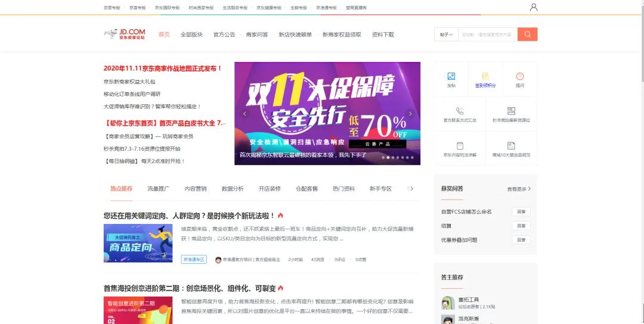Open the 智能创意进阶第二期 thumbnail
The image size is (644, 324).
138,310
